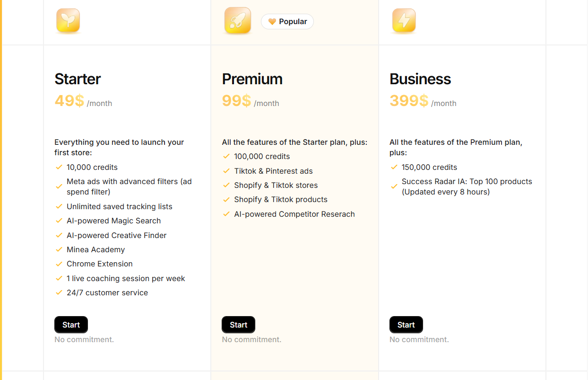
Task: Click checkmark beside Tiktok & Pinterest ads
Action: [x=226, y=171]
